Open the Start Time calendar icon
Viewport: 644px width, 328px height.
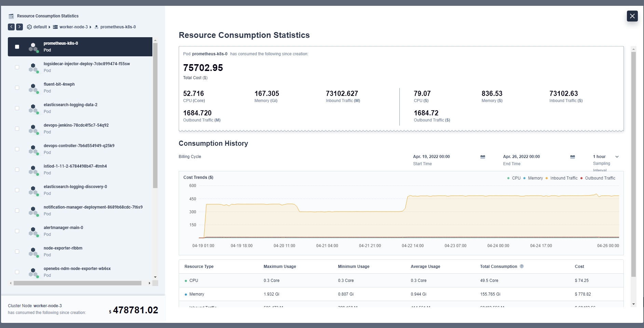click(x=482, y=157)
